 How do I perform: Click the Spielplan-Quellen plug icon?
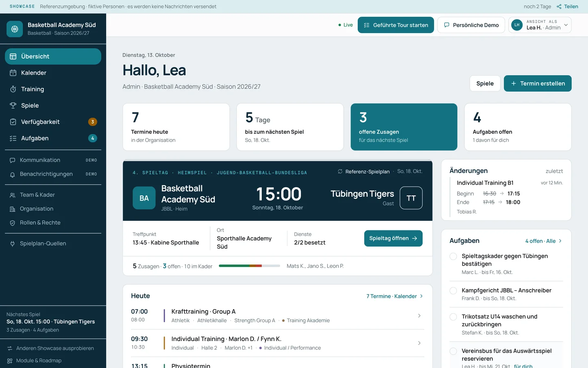[12, 244]
